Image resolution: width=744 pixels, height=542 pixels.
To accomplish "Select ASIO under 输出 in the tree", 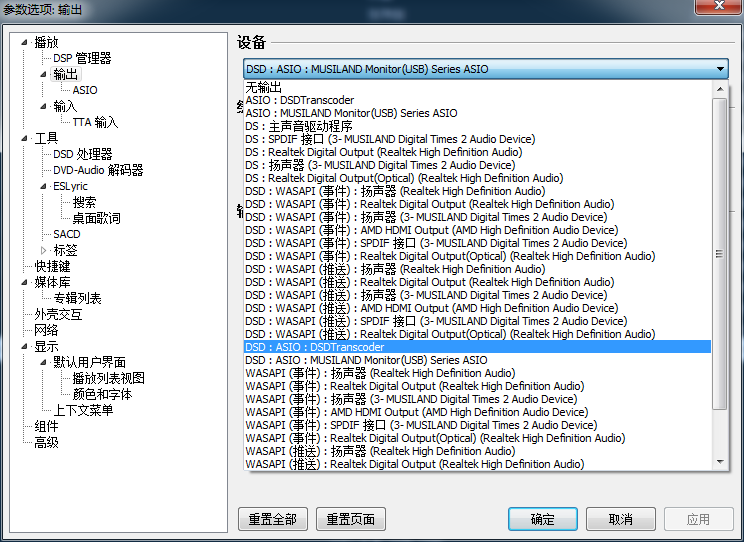I will tap(85, 90).
